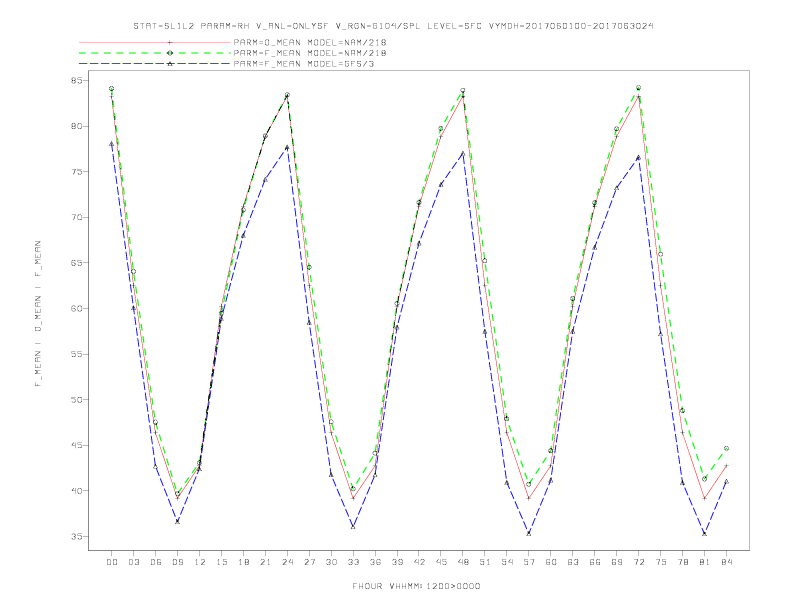
Task: Click x-axis tick label 66
Action: click(595, 562)
